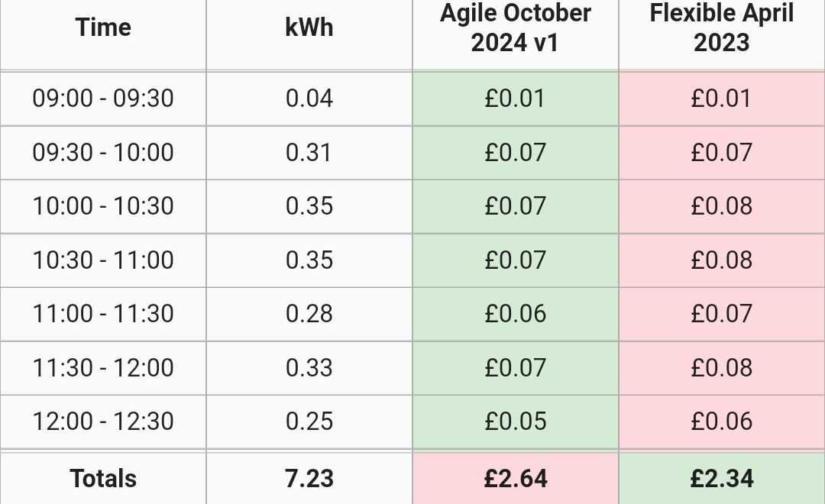Click the Totals row label
This screenshot has width=825, height=504.
click(x=103, y=478)
